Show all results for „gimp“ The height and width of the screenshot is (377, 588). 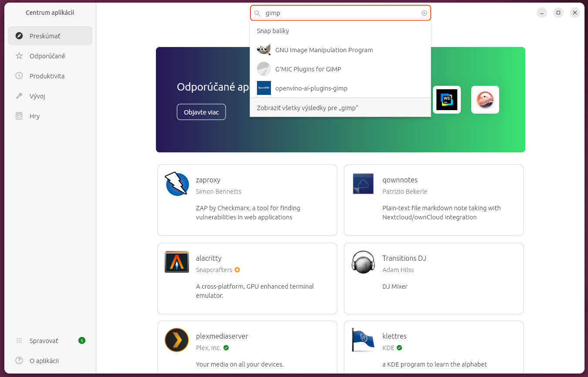340,108
